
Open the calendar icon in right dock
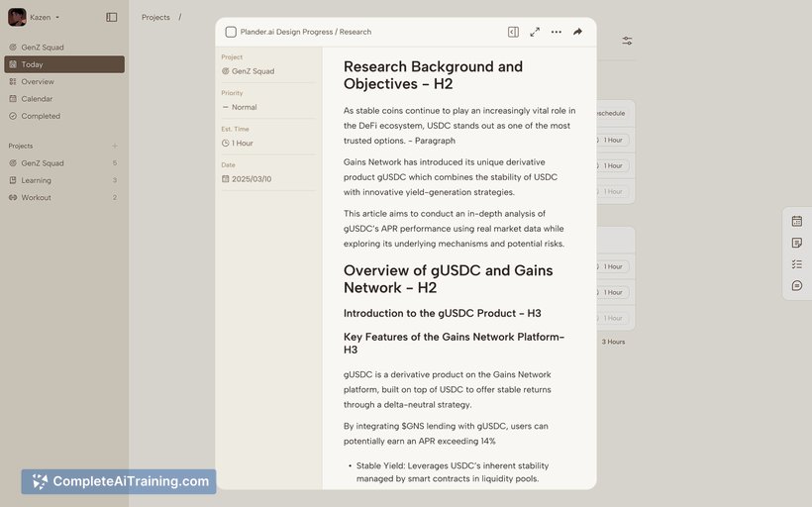tap(797, 221)
